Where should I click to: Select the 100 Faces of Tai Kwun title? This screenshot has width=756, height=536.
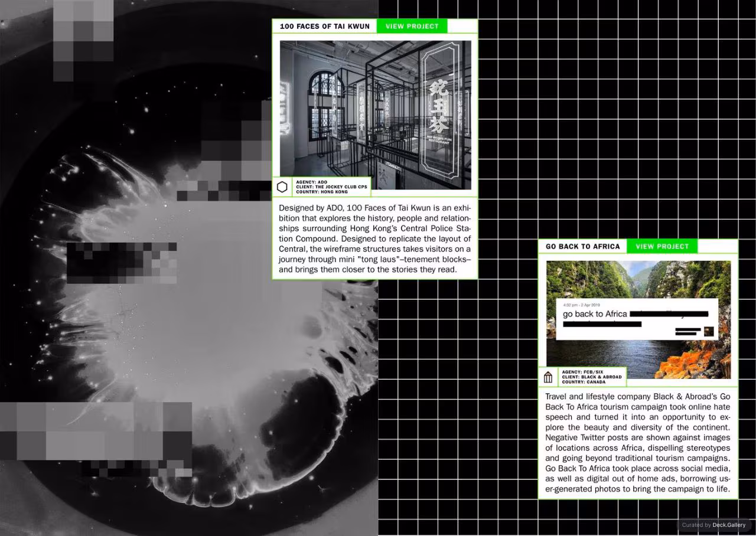(x=325, y=26)
